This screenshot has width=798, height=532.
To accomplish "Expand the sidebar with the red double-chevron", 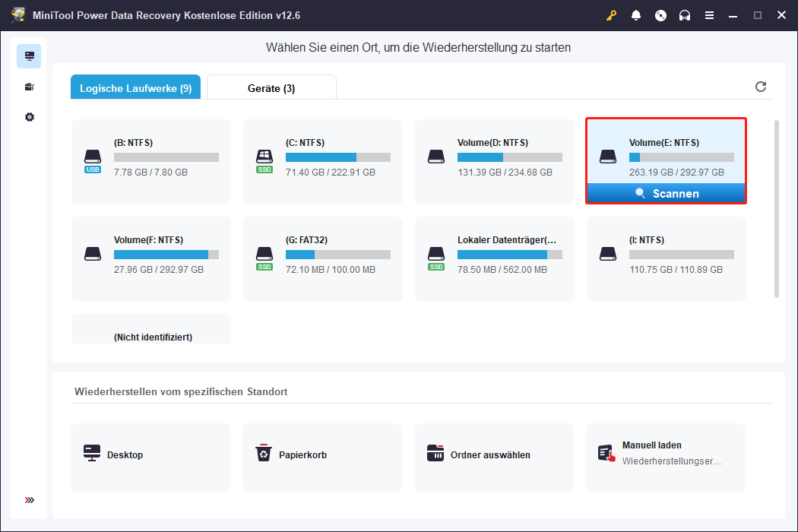I will coord(30,500).
